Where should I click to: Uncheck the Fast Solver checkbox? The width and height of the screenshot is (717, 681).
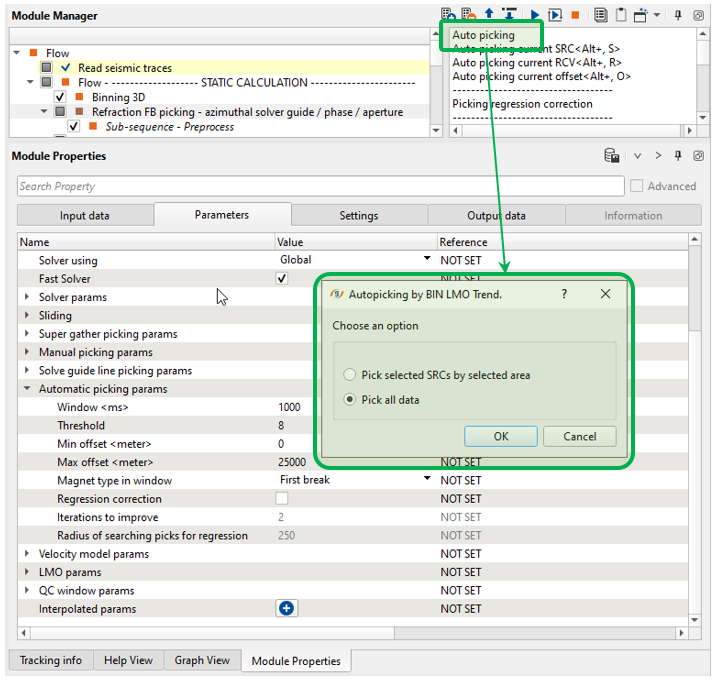tap(282, 279)
